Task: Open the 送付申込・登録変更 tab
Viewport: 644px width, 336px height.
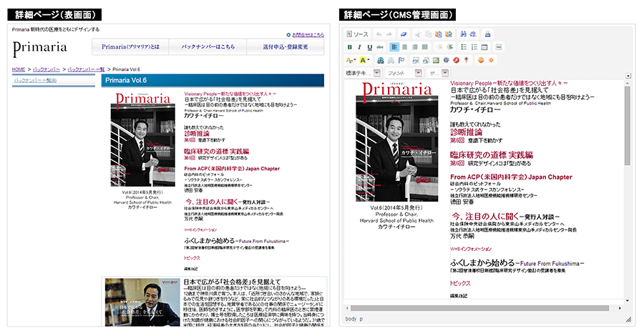Action: pos(286,46)
